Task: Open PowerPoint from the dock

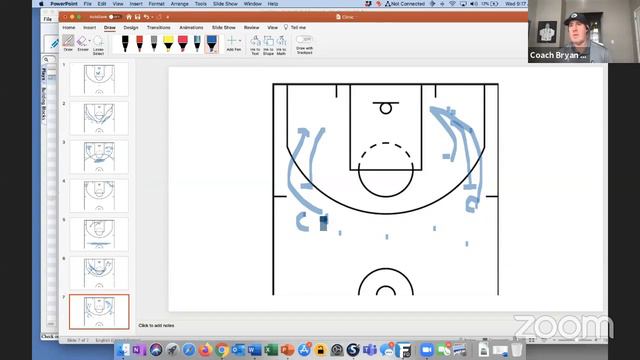Action: [287, 350]
